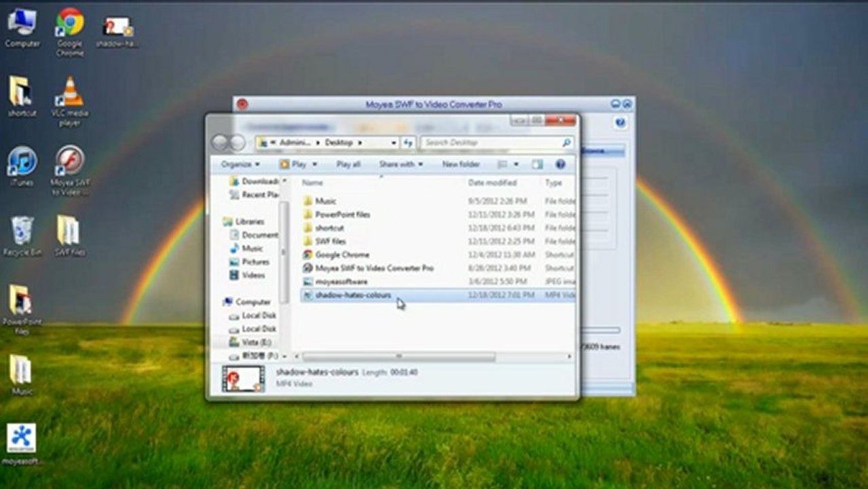The width and height of the screenshot is (868, 489).
Task: Select the Google Chrome shortcut row in the file list
Action: tap(438, 255)
